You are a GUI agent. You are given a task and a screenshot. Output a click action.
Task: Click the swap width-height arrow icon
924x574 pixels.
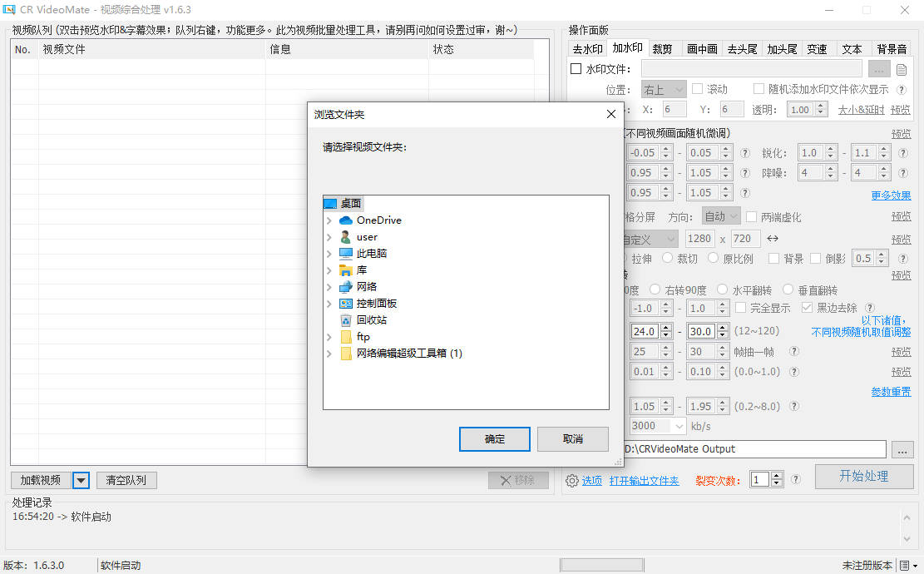[x=773, y=239]
